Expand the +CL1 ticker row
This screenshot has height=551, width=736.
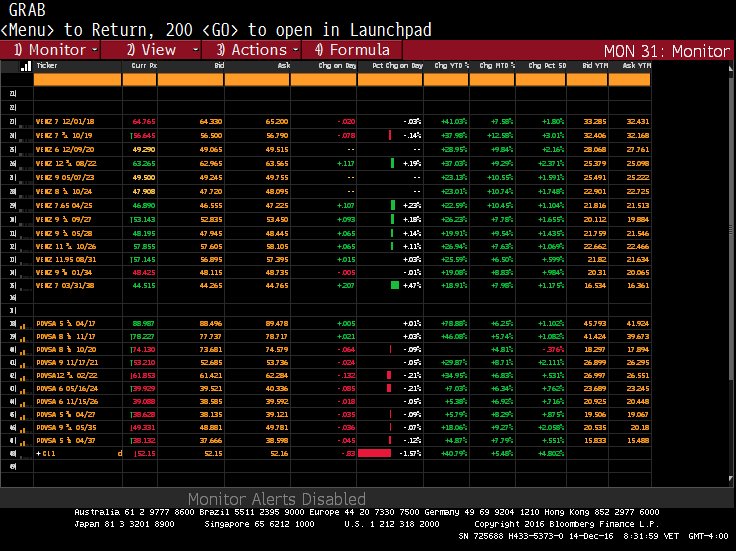pos(39,454)
